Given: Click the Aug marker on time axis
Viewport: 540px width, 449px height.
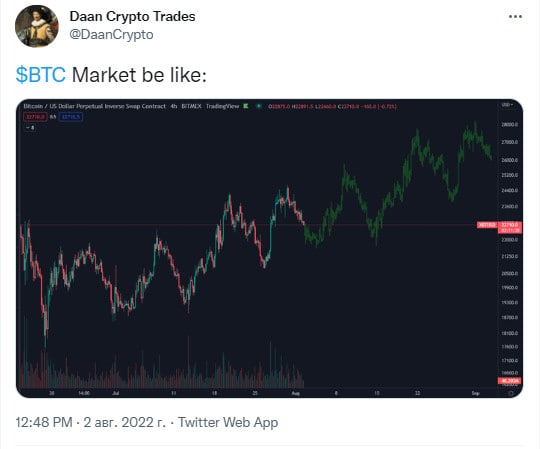Looking at the screenshot, I should tap(295, 393).
